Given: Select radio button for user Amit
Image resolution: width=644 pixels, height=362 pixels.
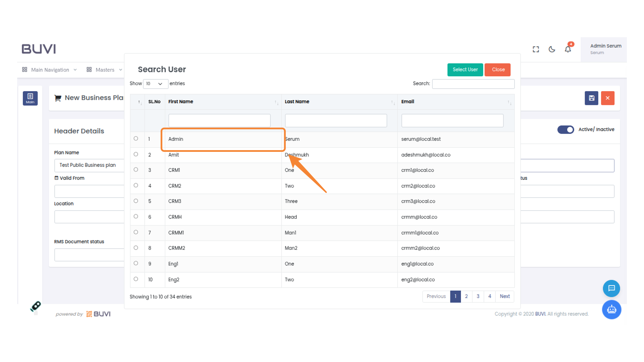Looking at the screenshot, I should tap(136, 154).
